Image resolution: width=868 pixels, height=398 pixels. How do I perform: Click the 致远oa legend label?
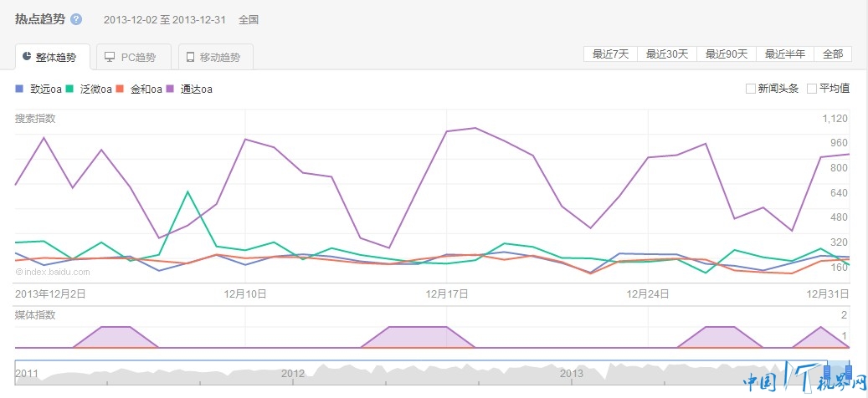[x=46, y=89]
